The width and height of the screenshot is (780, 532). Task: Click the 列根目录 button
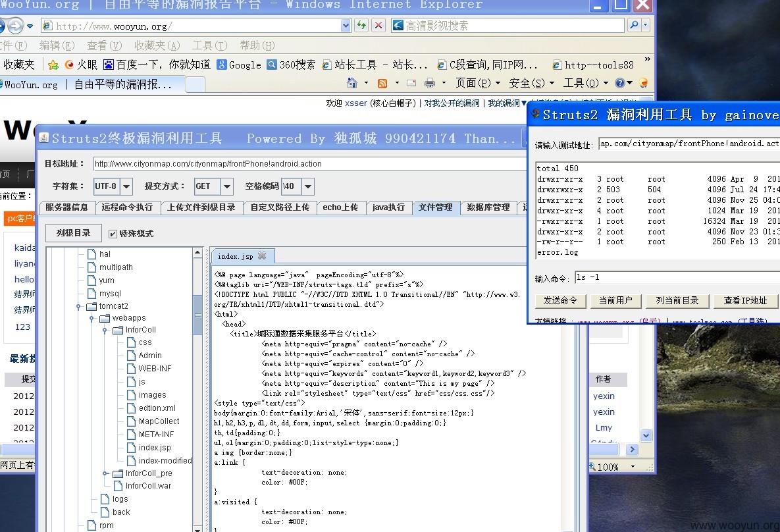(74, 232)
